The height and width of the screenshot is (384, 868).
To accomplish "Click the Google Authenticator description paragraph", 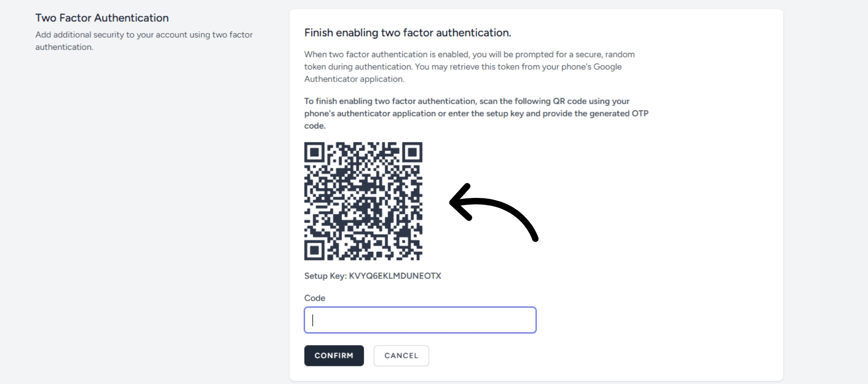I will (x=469, y=67).
